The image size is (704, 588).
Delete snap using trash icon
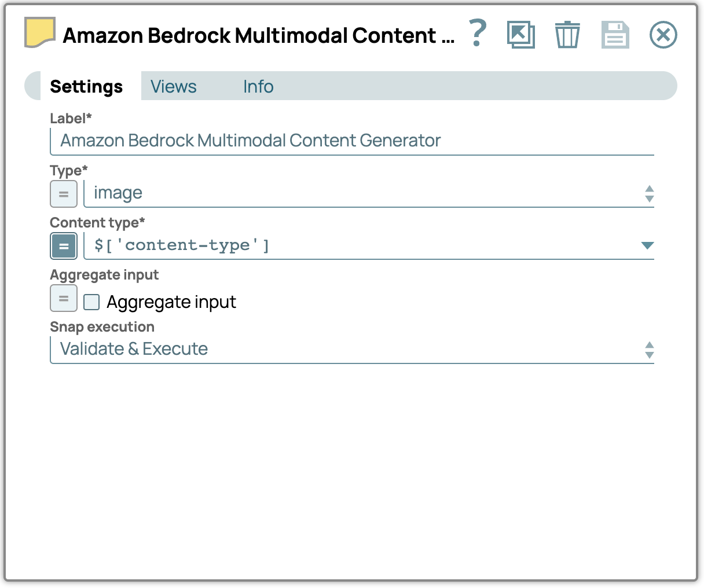click(x=567, y=35)
